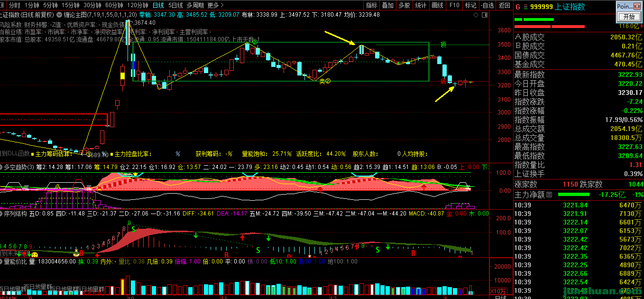This screenshot has height=299, width=644.
Task: Click the red G icon beside 999999
Action: 517,7
